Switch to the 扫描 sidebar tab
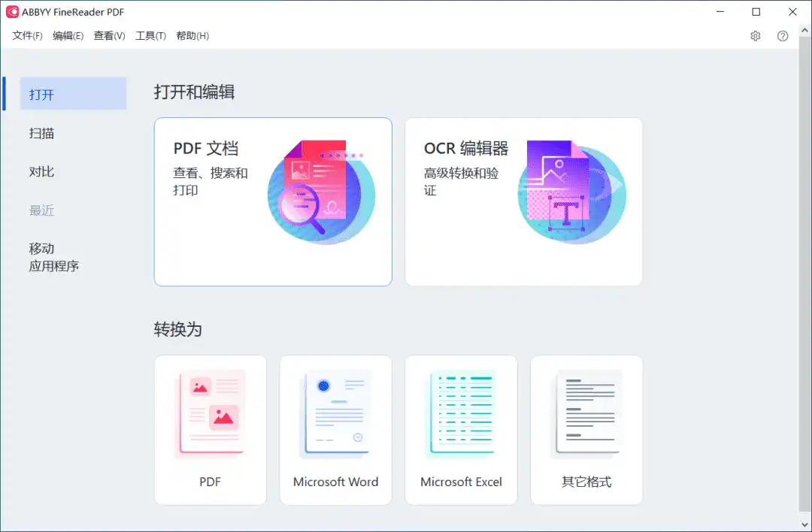Screen dimensions: 812x532 [x=41, y=133]
